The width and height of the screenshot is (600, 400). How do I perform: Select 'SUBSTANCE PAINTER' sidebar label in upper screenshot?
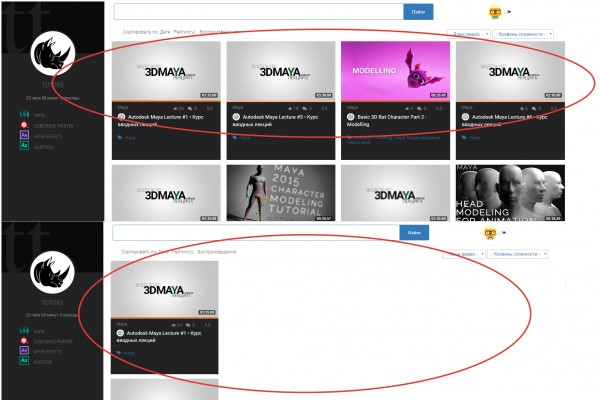(x=54, y=126)
